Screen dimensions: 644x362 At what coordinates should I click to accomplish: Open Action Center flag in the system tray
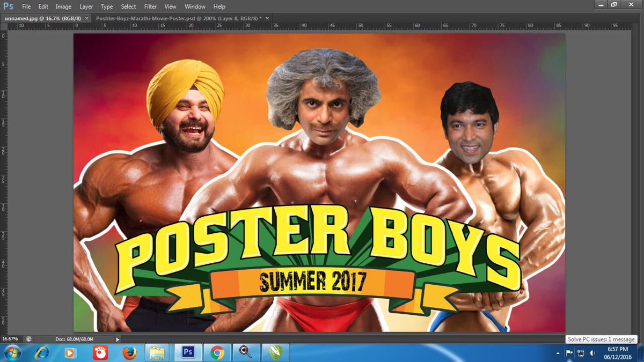point(569,353)
